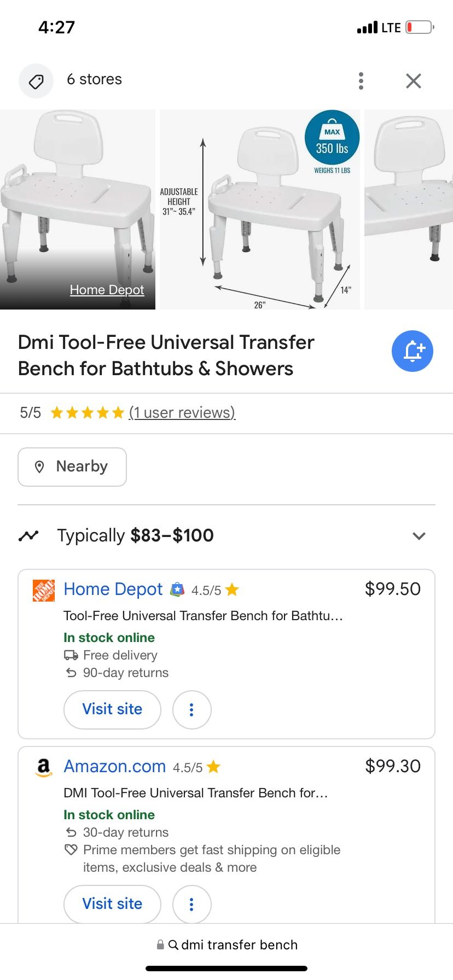Click the 90-day returns arrow icon

click(x=72, y=673)
